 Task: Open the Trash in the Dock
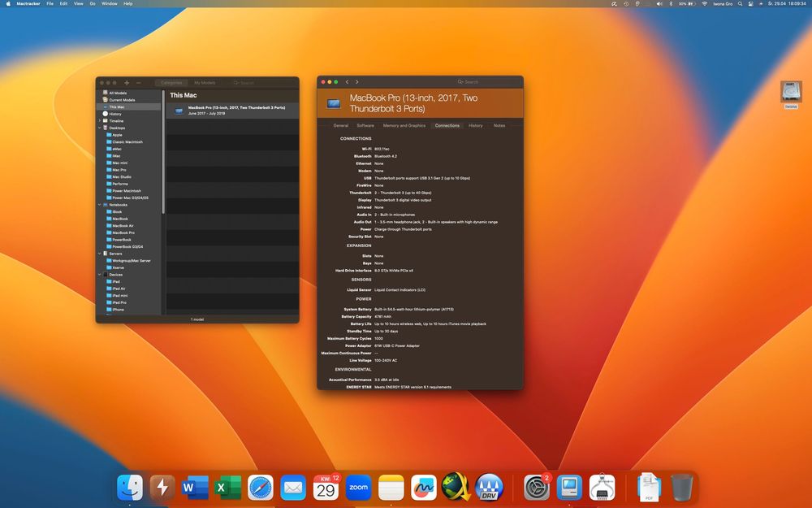coord(681,487)
